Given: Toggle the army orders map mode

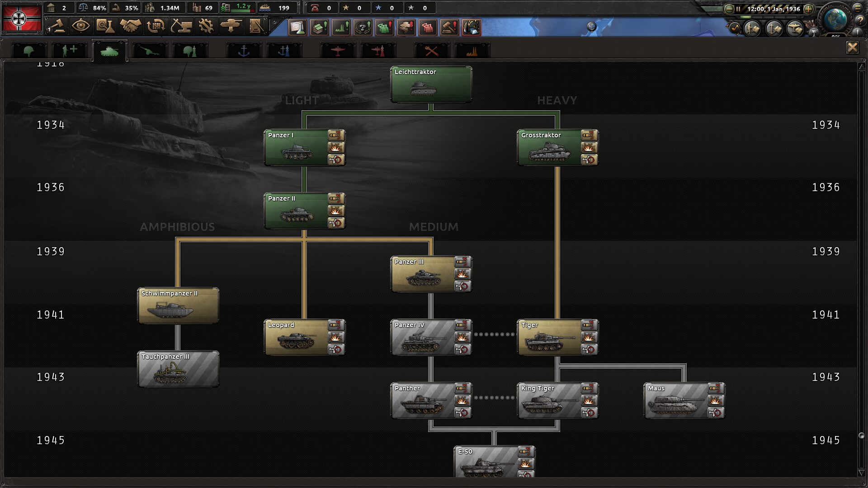Looking at the screenshot, I should [x=752, y=29].
